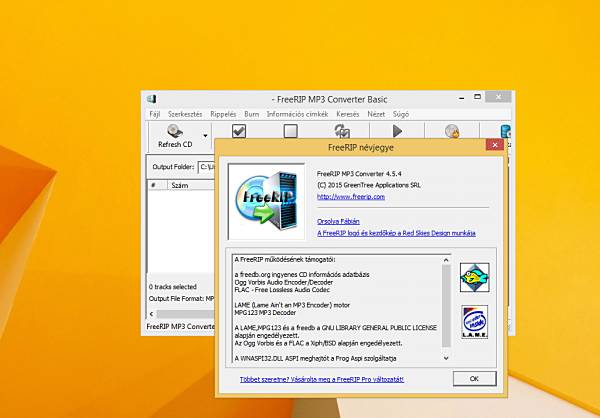Image resolution: width=600 pixels, height=418 pixels.
Task: Click the 'FreeRIP MP3 Converter 4.5.4' version text
Action: click(359, 174)
